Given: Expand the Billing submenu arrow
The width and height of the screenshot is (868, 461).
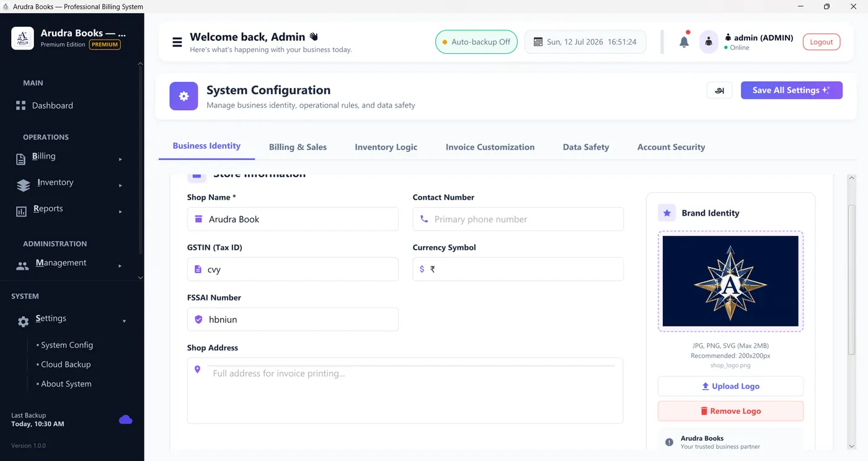Looking at the screenshot, I should pyautogui.click(x=120, y=159).
